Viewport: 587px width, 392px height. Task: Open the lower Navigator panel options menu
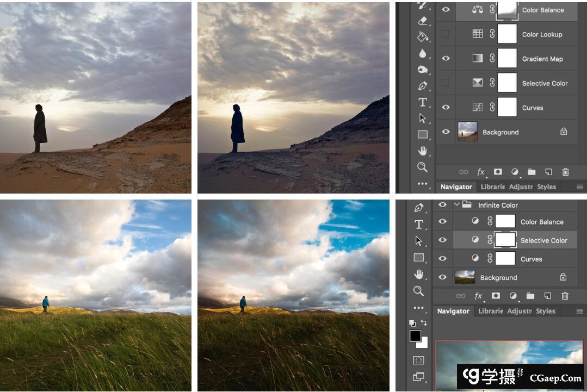[580, 312]
